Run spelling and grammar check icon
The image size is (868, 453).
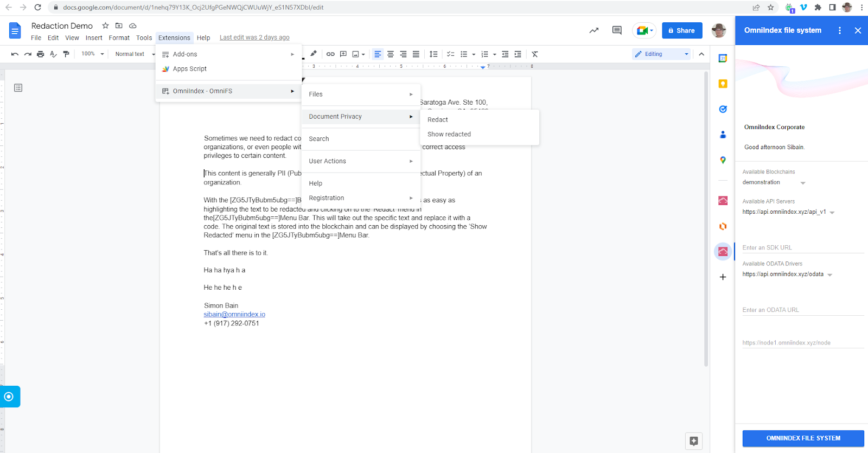coord(53,54)
